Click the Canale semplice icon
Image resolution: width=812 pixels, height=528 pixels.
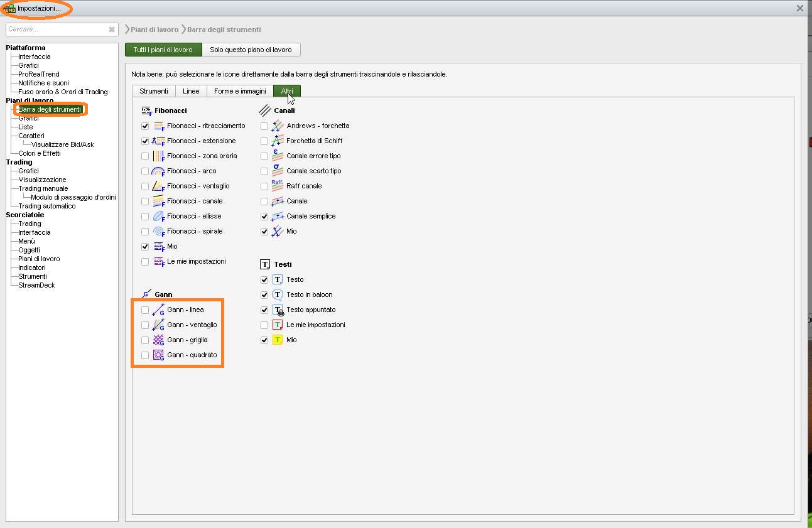[x=278, y=216]
